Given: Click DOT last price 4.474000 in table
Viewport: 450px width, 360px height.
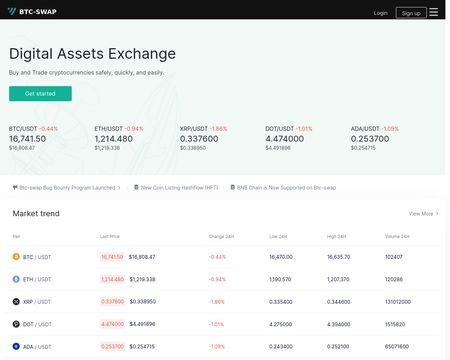Looking at the screenshot, I should click(112, 324).
